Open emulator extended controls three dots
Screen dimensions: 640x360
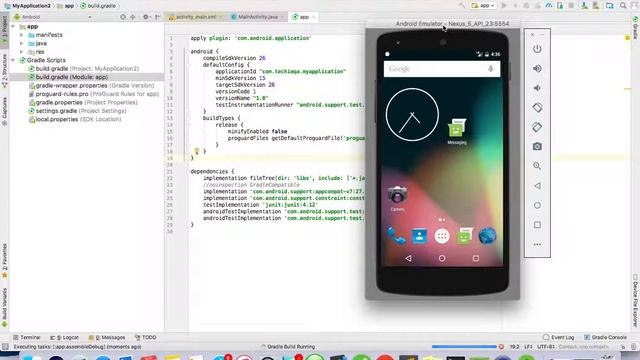(x=537, y=244)
